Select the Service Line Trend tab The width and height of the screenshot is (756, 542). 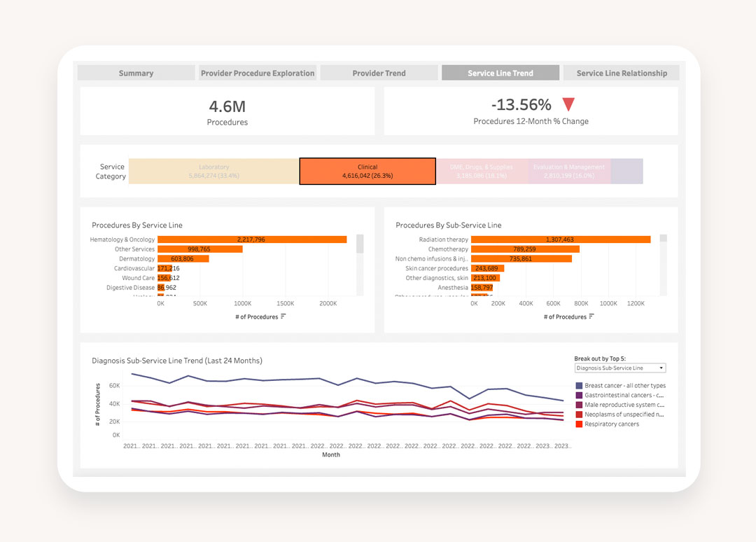(500, 73)
